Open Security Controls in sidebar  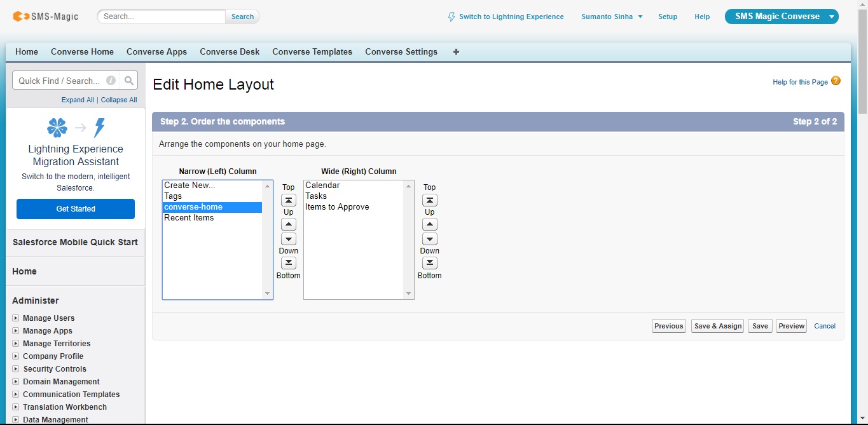click(x=55, y=369)
